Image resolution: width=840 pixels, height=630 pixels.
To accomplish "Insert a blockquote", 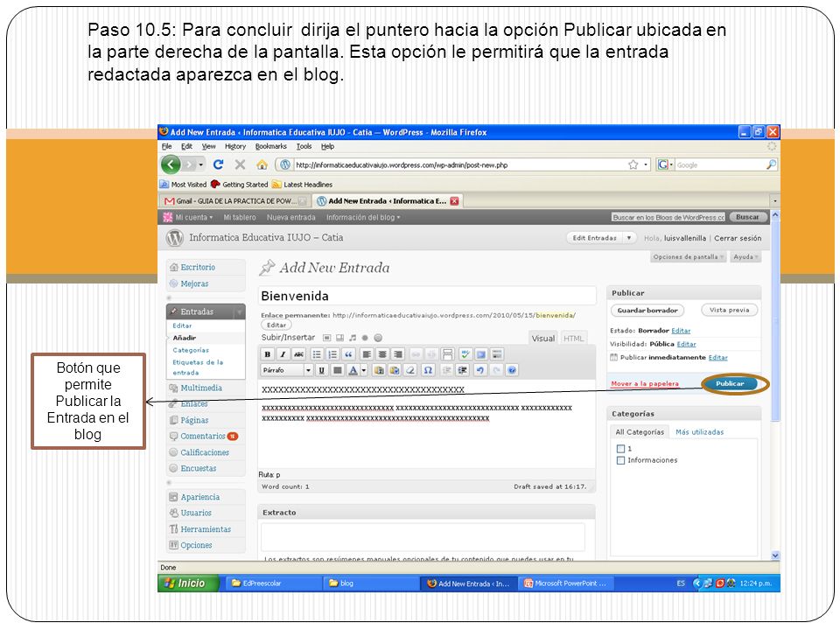I will (349, 354).
